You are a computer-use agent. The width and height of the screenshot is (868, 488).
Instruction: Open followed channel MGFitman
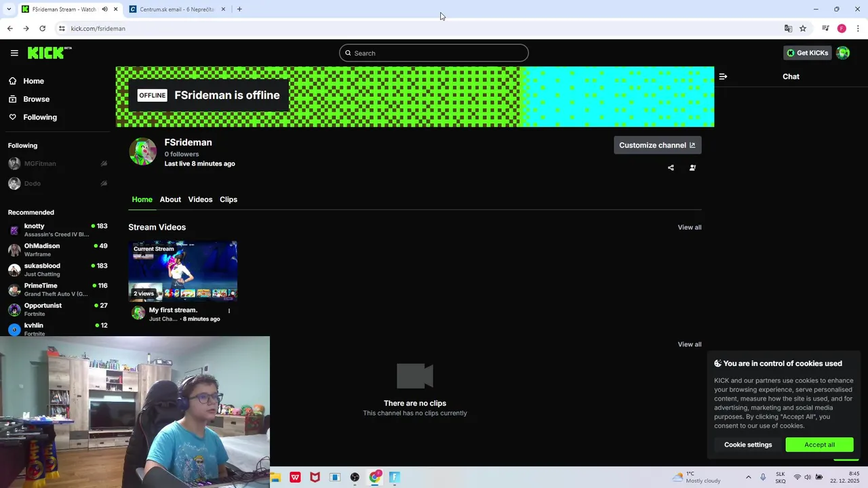[x=40, y=163]
